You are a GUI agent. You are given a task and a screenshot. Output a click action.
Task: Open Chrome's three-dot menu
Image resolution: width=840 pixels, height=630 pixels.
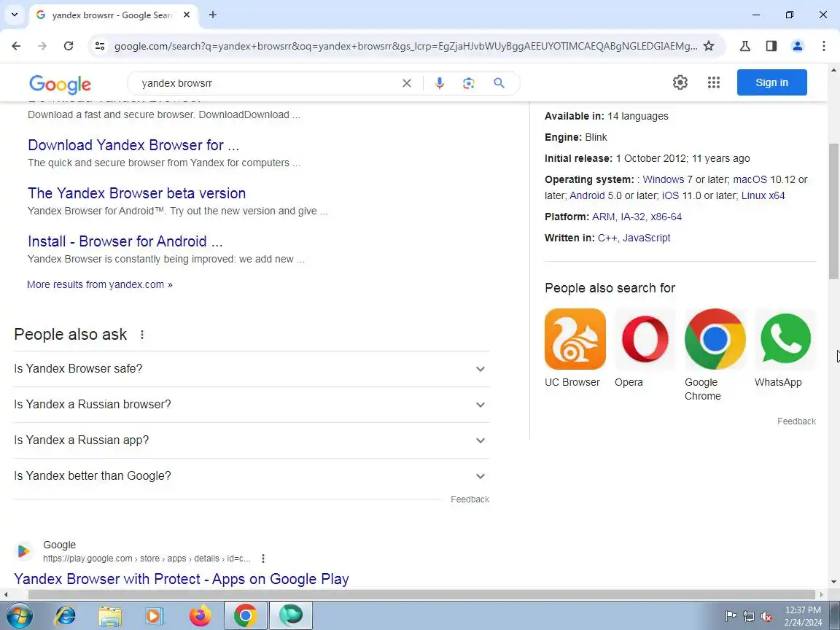coord(823,46)
